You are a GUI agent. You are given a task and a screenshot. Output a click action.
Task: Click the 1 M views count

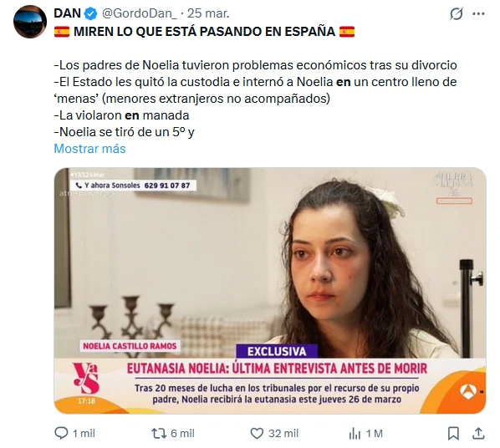[375, 433]
